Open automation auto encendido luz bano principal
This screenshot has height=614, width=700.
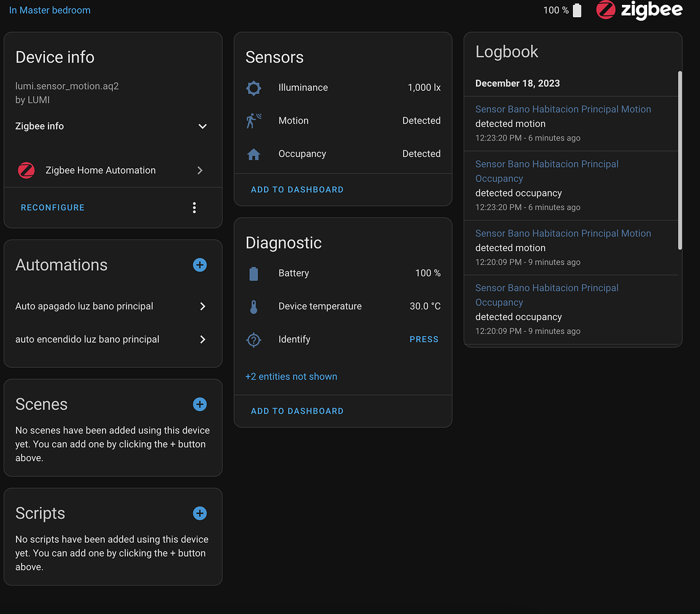[112, 340]
